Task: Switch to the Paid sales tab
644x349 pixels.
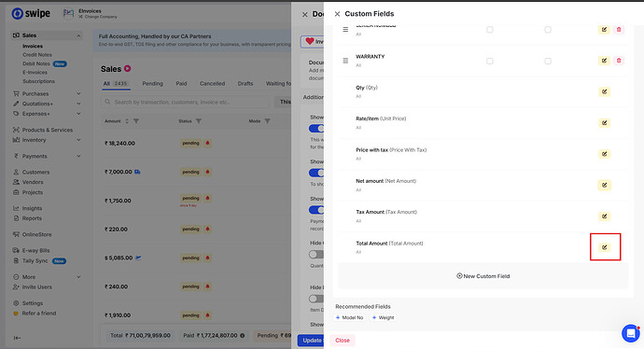Action: click(181, 84)
